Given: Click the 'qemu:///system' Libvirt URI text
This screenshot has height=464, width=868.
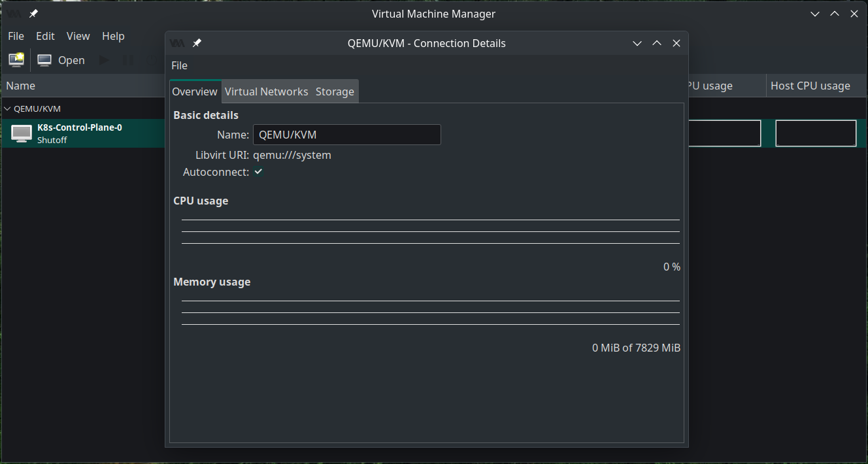Looking at the screenshot, I should click(x=292, y=155).
